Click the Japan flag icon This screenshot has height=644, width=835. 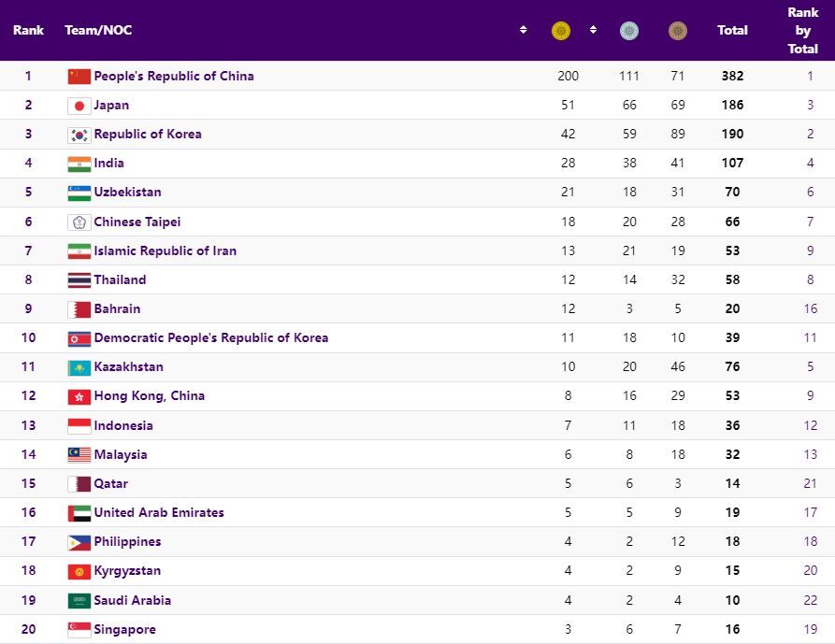tap(79, 106)
